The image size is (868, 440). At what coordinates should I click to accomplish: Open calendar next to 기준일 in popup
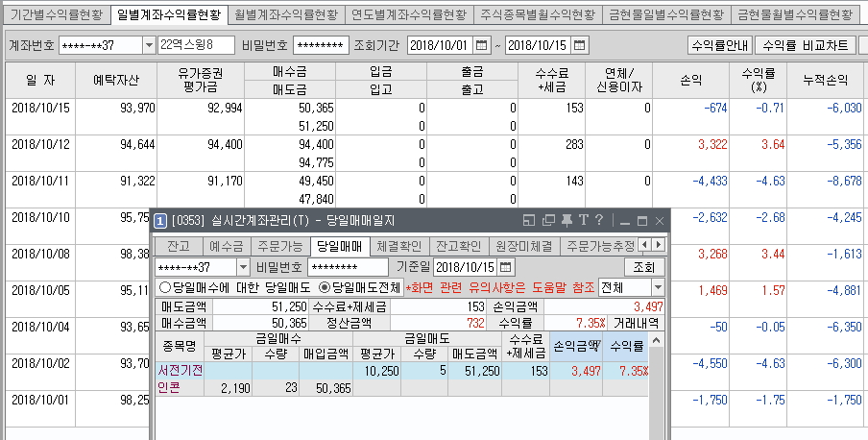point(505,267)
